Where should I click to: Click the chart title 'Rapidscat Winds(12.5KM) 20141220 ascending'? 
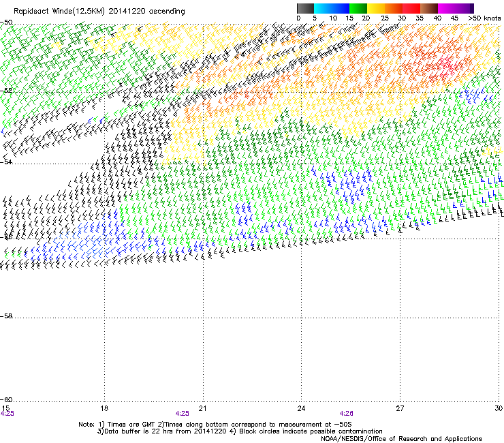[x=99, y=12]
